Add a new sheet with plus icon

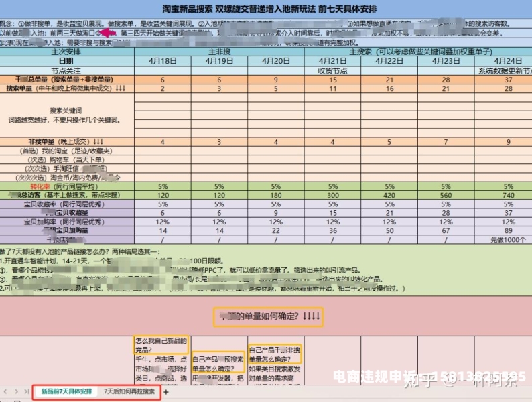coord(166,392)
